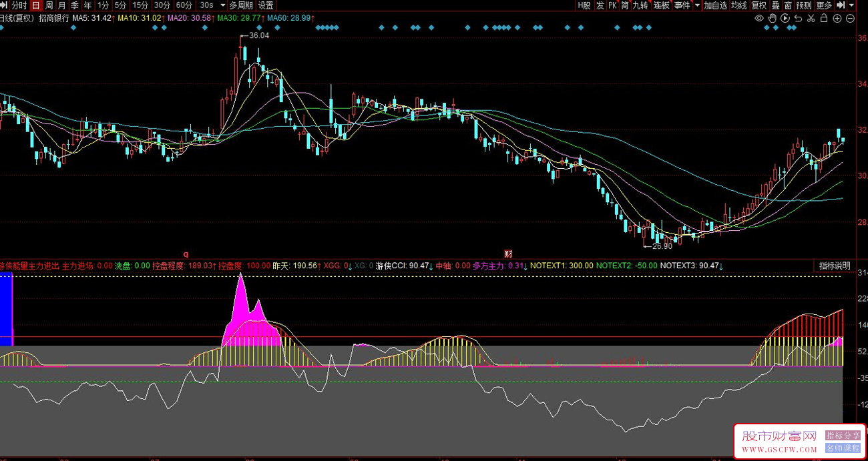This screenshot has width=868, height=461.
Task: Select the scissors cut icon
Action: (811, 18)
